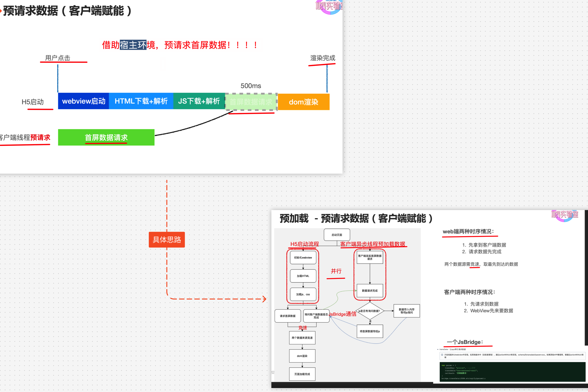Click the red '竞速' annotation
The width and height of the screenshot is (588, 392).
[303, 328]
